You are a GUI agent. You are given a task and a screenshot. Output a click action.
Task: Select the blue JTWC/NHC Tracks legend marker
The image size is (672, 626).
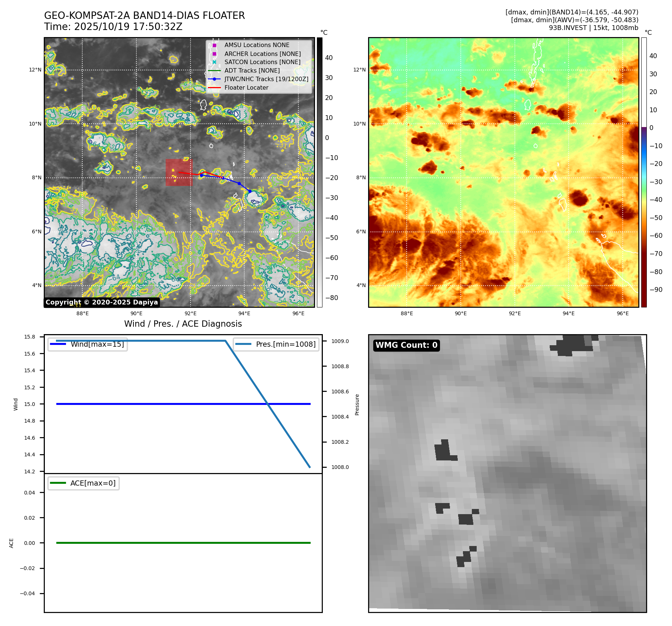click(214, 79)
